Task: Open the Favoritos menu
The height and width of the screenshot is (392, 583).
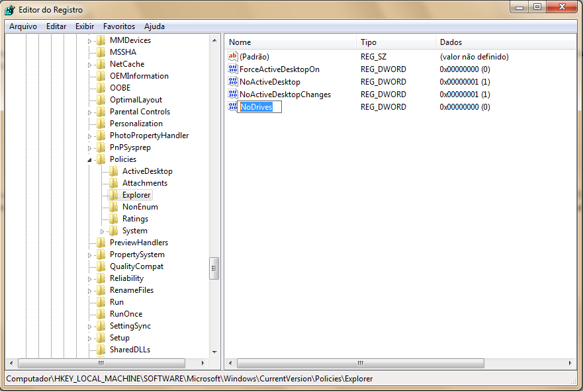Action: click(x=119, y=26)
